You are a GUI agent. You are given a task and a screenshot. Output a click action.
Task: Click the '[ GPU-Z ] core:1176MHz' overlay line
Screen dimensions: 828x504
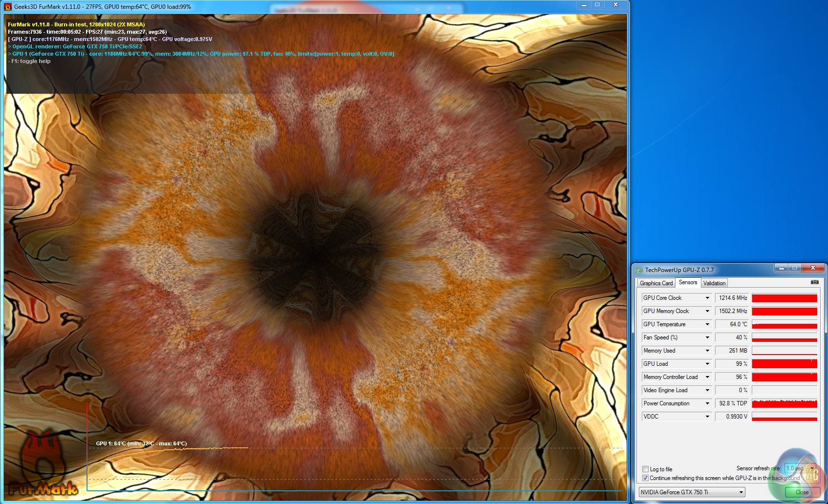(x=110, y=39)
